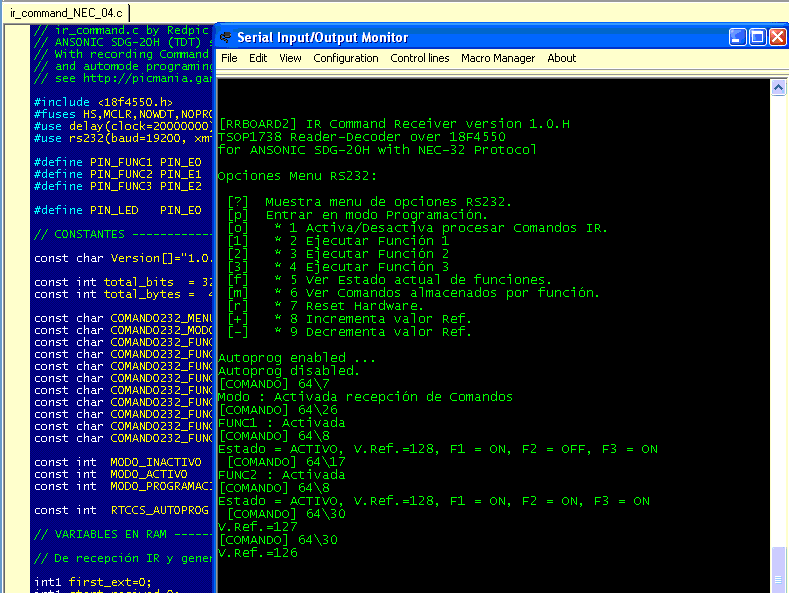Click the '#define PIN_LED PIN_E0' line
Screen dimensions: 789x593
(x=118, y=210)
